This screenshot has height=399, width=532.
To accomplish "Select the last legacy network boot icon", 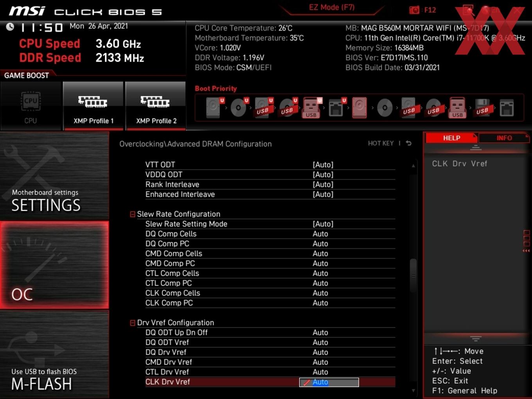I will [x=507, y=108].
